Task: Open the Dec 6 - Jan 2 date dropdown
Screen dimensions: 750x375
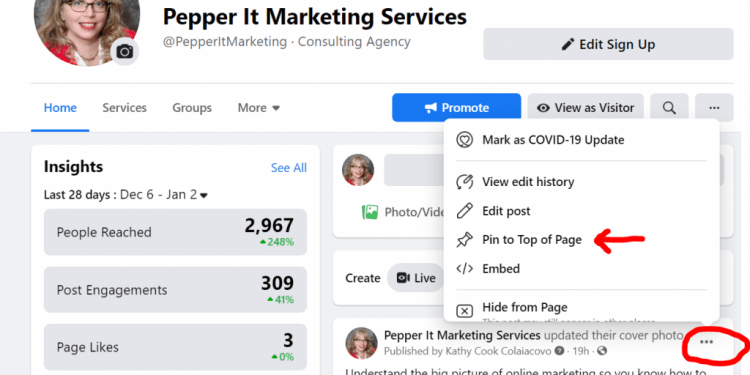Action: (x=164, y=195)
